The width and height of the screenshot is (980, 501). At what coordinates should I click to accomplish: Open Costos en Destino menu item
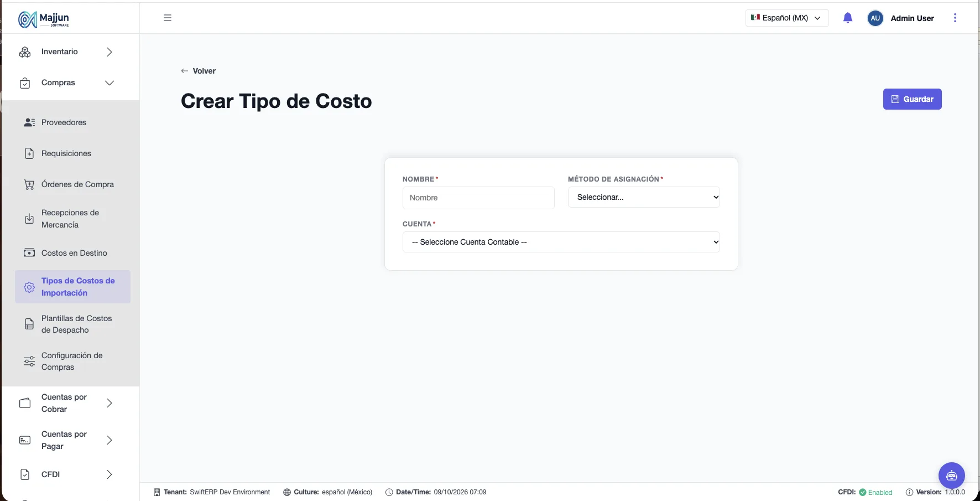click(x=73, y=253)
